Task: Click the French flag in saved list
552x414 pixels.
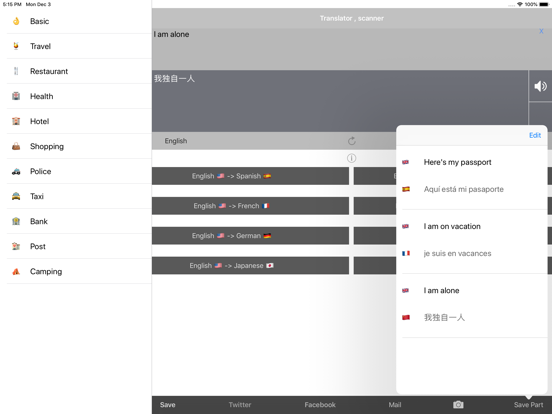Action: tap(406, 253)
